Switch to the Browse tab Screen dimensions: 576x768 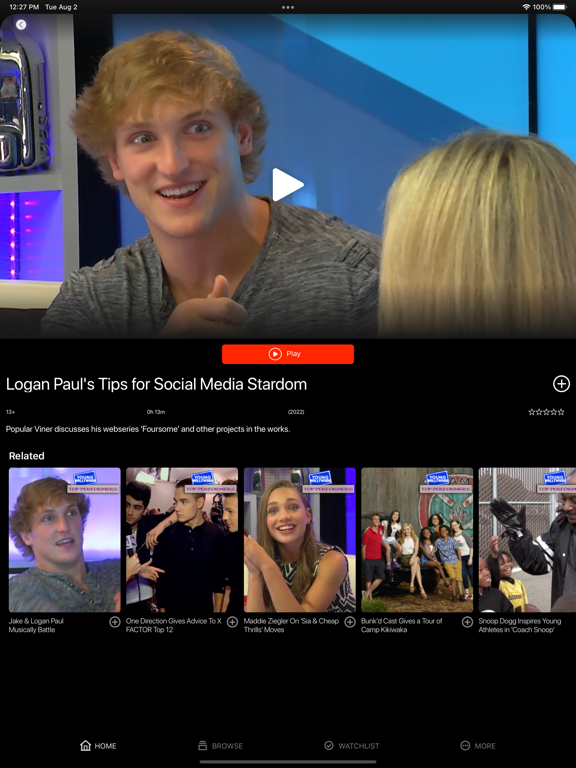(x=220, y=745)
